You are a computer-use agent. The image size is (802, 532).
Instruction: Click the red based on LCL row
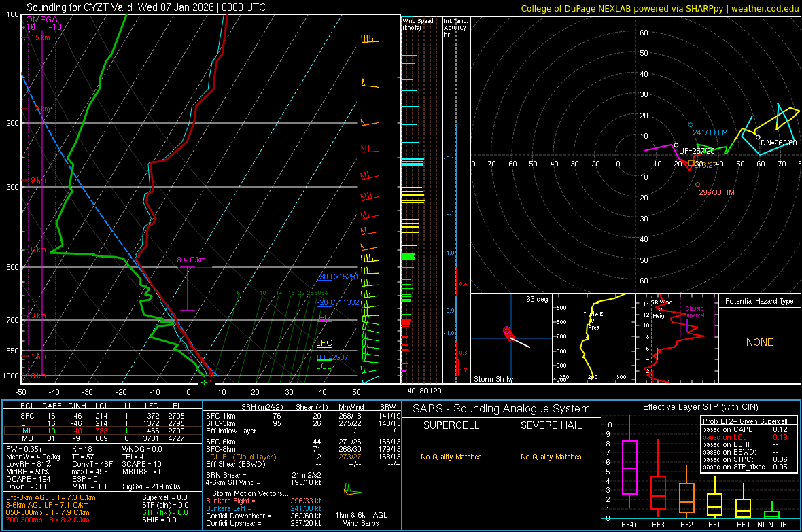tap(745, 437)
